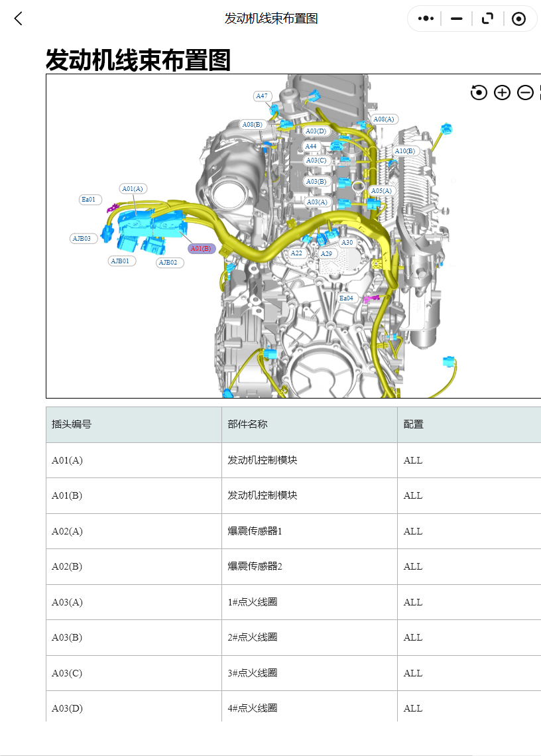541x756 pixels.
Task: Minimize the mini-program window
Action: (x=455, y=19)
